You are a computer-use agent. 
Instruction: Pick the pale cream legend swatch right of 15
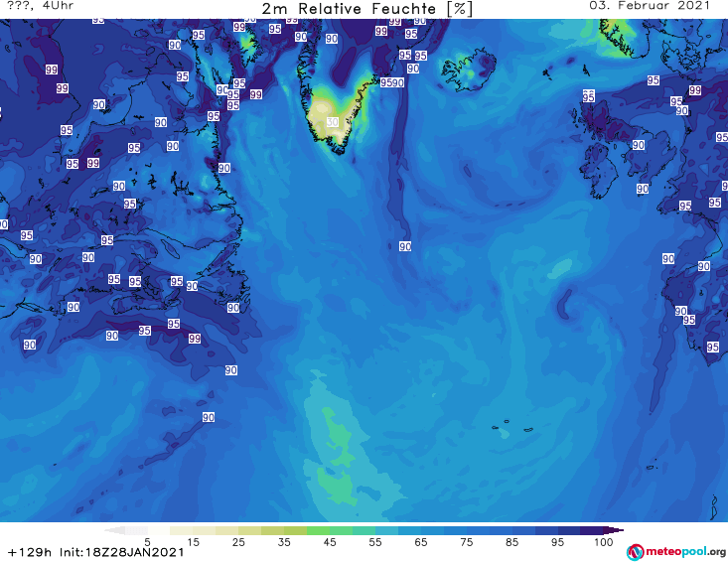click(x=205, y=530)
